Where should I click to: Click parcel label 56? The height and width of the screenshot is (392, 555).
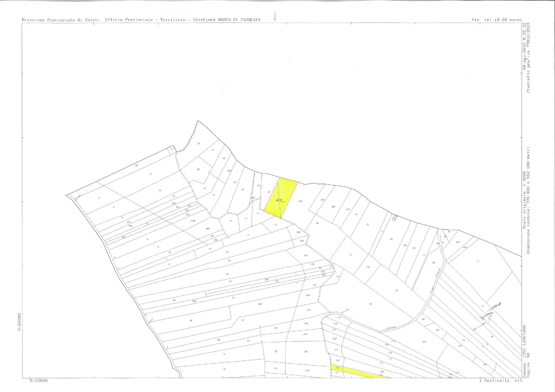[x=368, y=267]
